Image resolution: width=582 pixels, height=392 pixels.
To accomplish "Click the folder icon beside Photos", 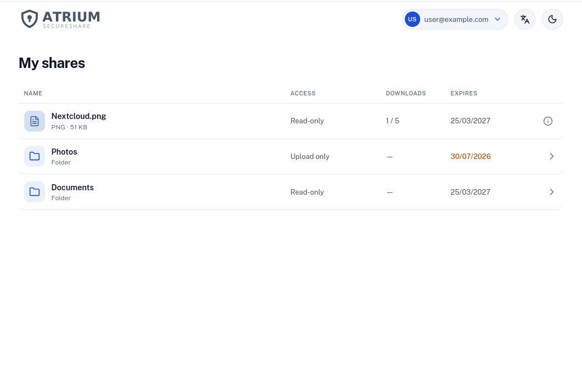I will pyautogui.click(x=35, y=156).
